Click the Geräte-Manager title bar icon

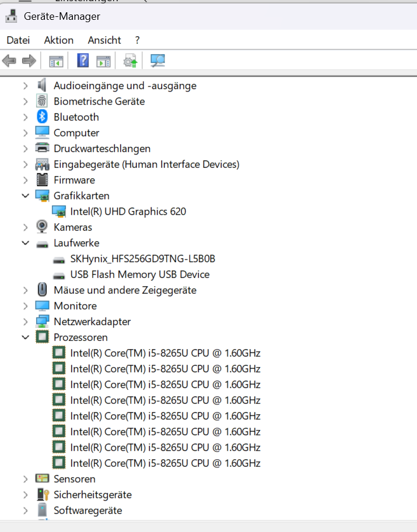point(11,16)
